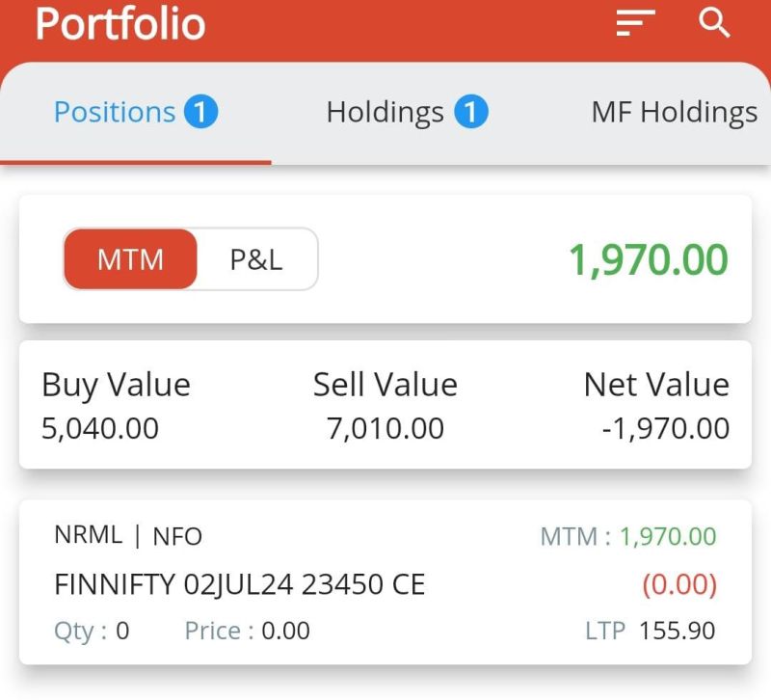Click the Price : 0.00 field
Viewport: 771px width, 700px height.
[248, 632]
